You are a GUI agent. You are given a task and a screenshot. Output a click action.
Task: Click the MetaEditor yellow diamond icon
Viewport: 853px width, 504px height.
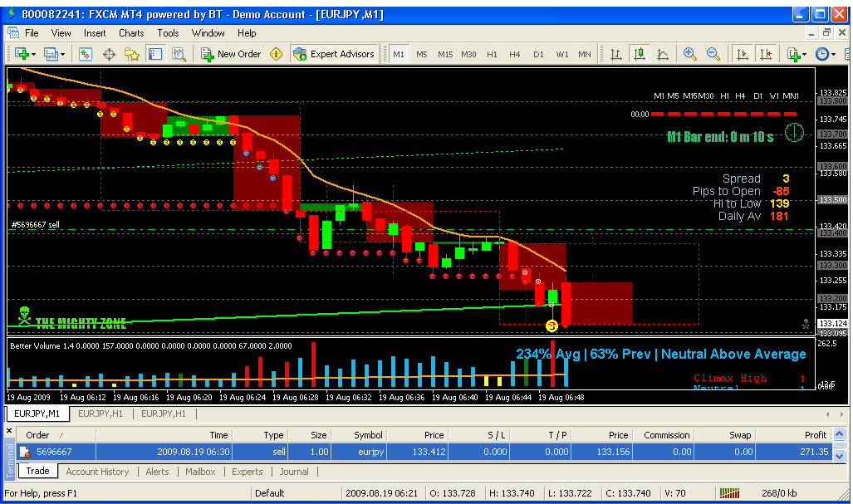(x=277, y=54)
